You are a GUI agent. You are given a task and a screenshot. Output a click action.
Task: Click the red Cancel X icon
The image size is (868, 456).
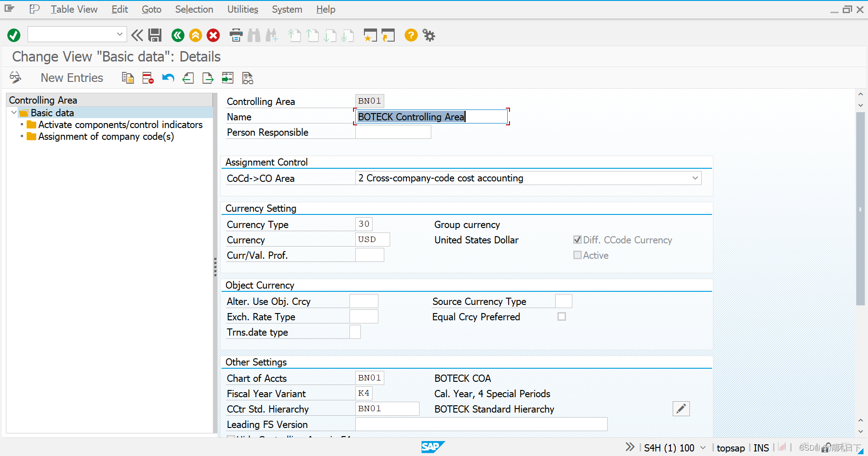213,35
